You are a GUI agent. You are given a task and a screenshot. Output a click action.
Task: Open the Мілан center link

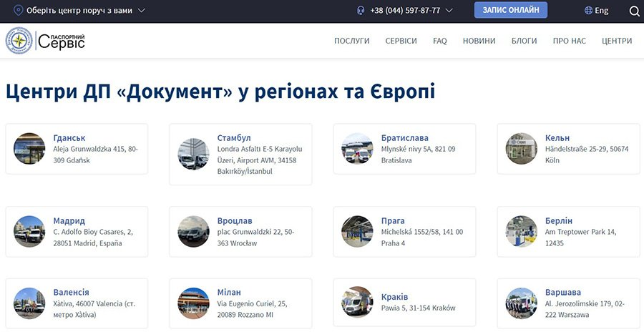(x=229, y=292)
